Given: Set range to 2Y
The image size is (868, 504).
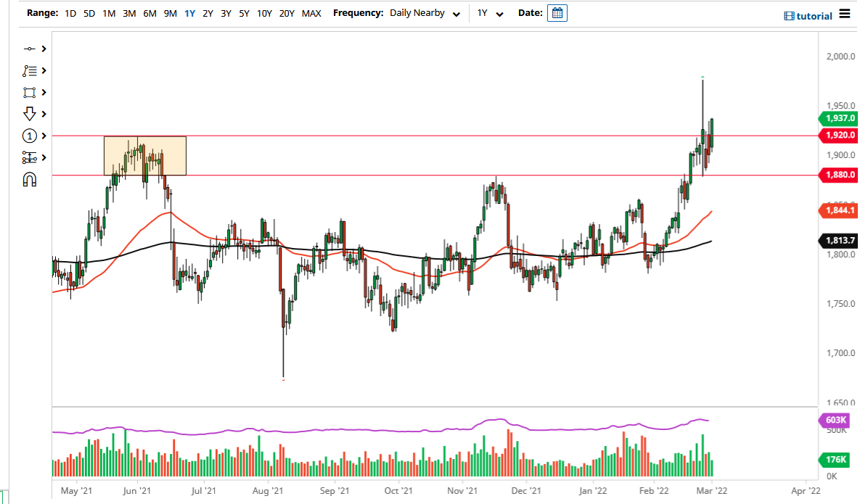Looking at the screenshot, I should pyautogui.click(x=208, y=13).
